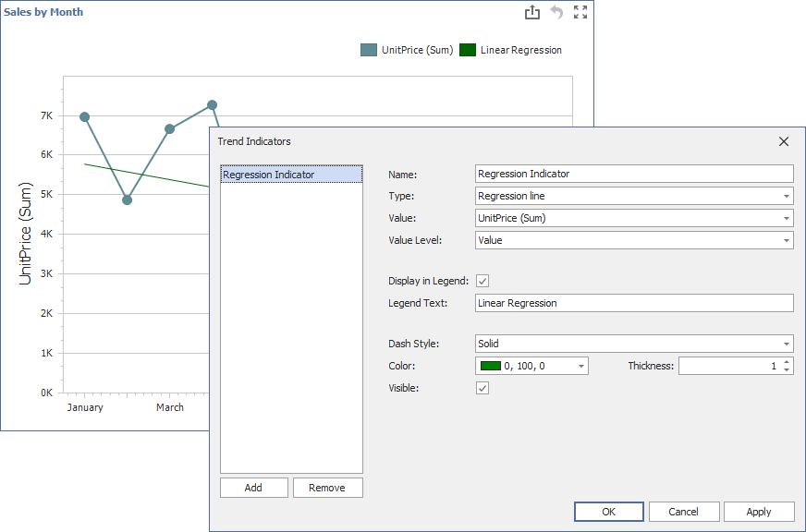Maximize the Sales by Month dashboard item
This screenshot has width=806, height=532.
pyautogui.click(x=580, y=12)
